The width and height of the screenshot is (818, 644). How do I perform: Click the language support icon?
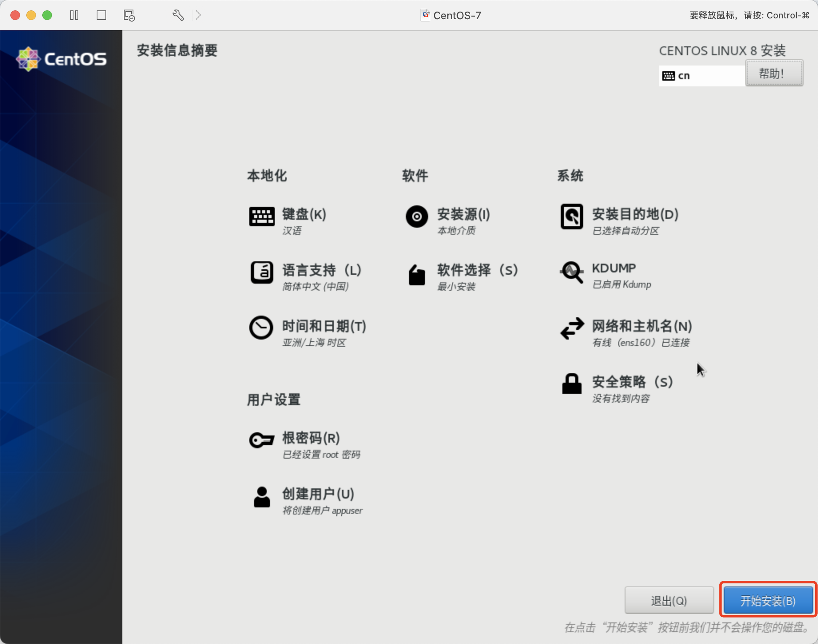coord(262,272)
